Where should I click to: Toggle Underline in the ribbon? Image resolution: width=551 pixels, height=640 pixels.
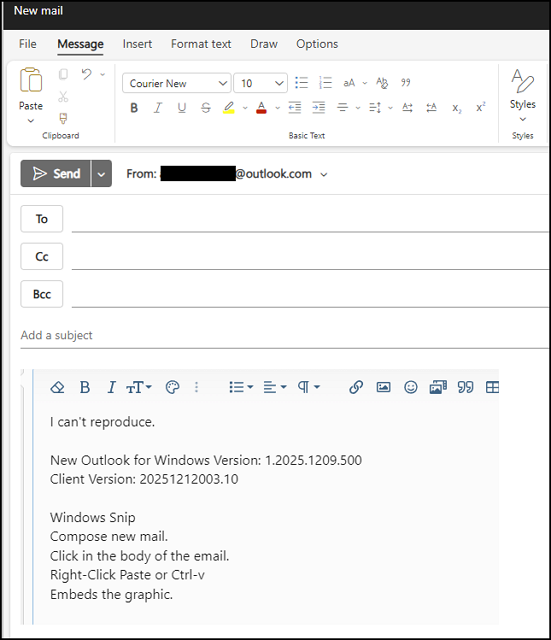pos(182,108)
